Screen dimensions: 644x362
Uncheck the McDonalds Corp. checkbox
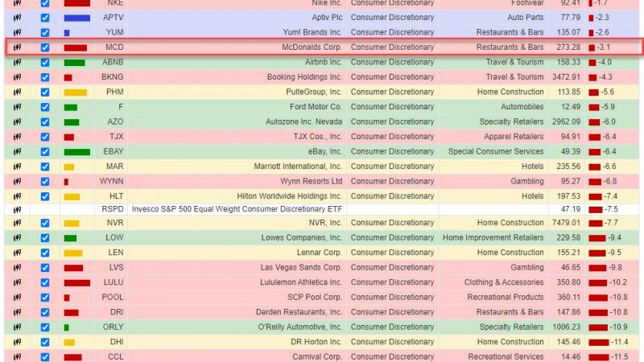coord(45,47)
